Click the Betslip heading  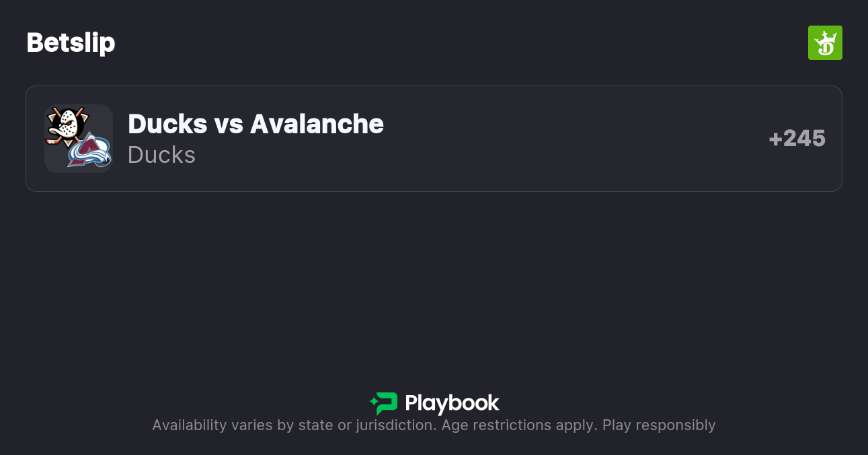[71, 42]
